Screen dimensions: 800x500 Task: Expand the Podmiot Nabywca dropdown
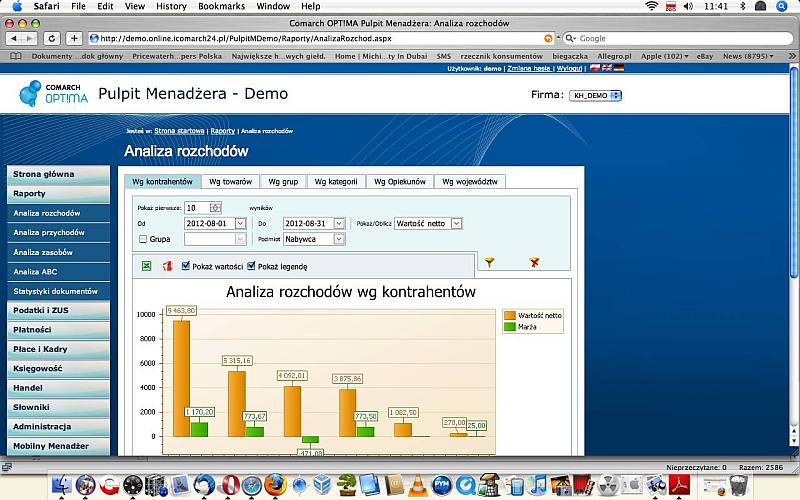pos(339,239)
